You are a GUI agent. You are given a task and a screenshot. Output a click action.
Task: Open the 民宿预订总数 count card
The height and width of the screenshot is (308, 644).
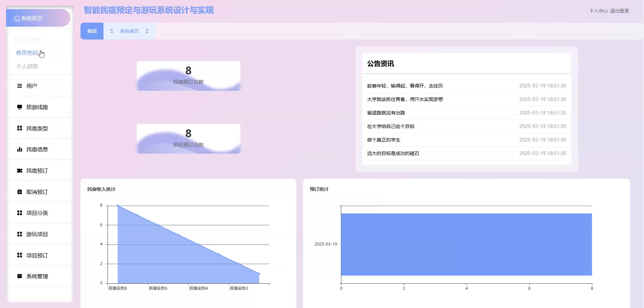coord(188,76)
